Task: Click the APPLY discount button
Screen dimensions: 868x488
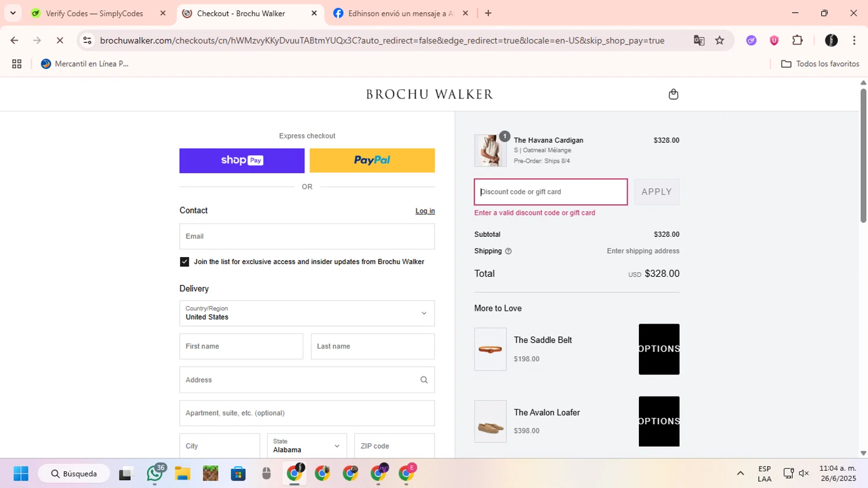Action: 657,192
